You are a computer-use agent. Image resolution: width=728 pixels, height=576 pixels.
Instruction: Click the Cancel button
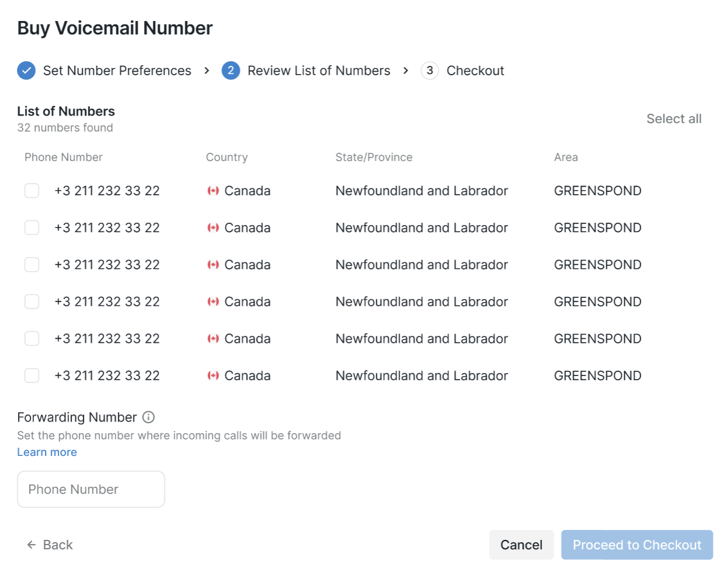coord(521,545)
